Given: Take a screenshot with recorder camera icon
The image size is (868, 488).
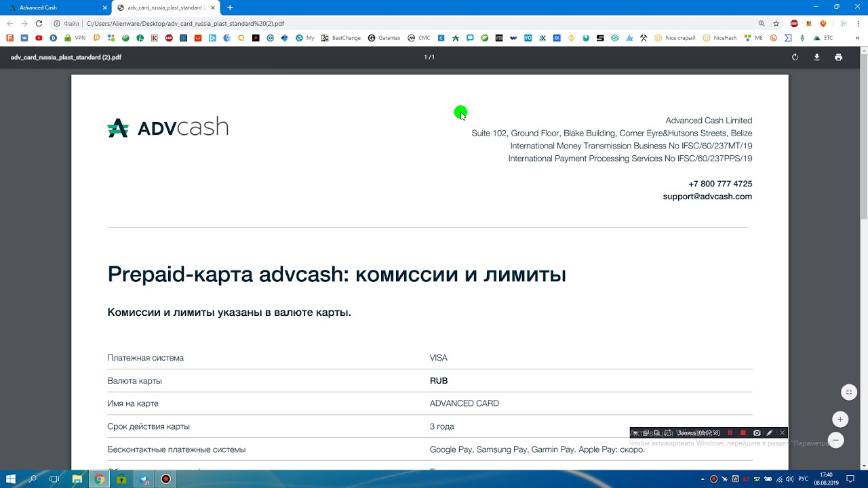Looking at the screenshot, I should pos(757,433).
